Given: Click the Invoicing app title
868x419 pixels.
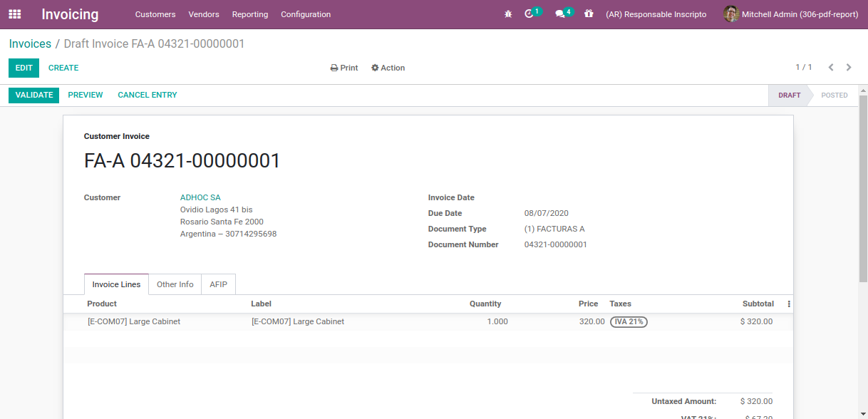Looking at the screenshot, I should [70, 14].
